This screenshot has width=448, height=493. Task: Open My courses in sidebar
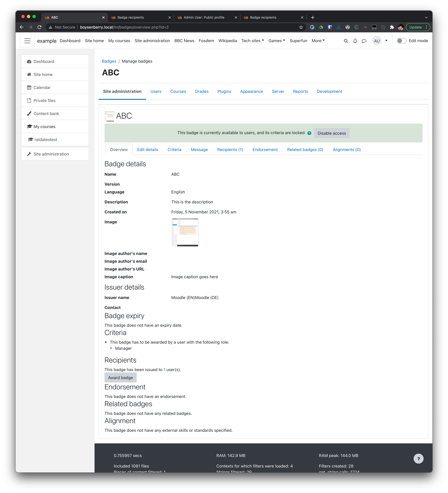coord(55,126)
